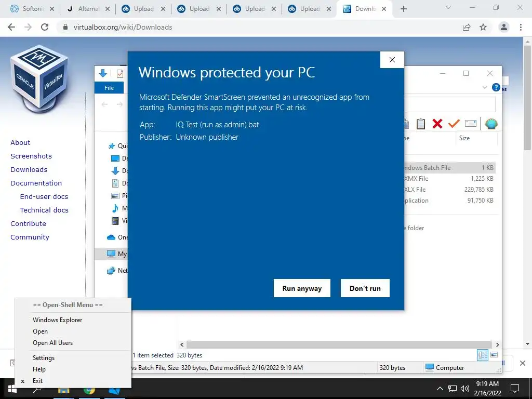Screen dimensions: 532x399
Task: Open the File tab in Explorer ribbon
Action: pyautogui.click(x=109, y=88)
